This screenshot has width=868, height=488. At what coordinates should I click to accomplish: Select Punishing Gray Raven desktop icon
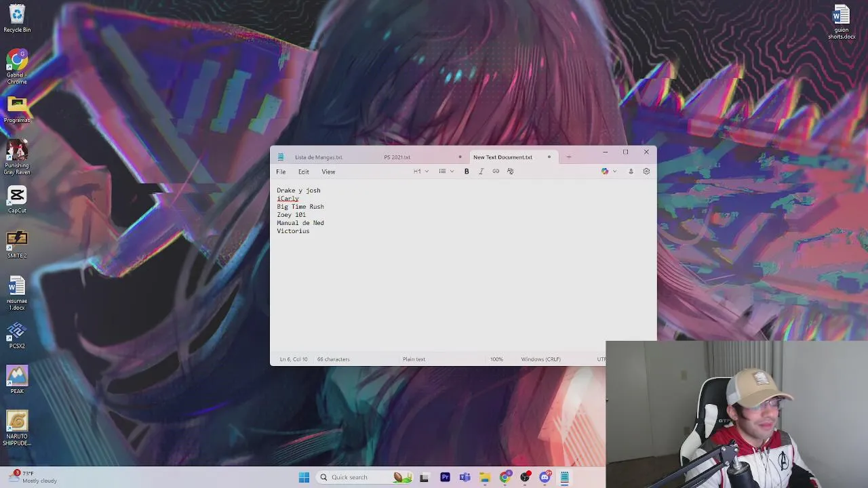coord(17,157)
